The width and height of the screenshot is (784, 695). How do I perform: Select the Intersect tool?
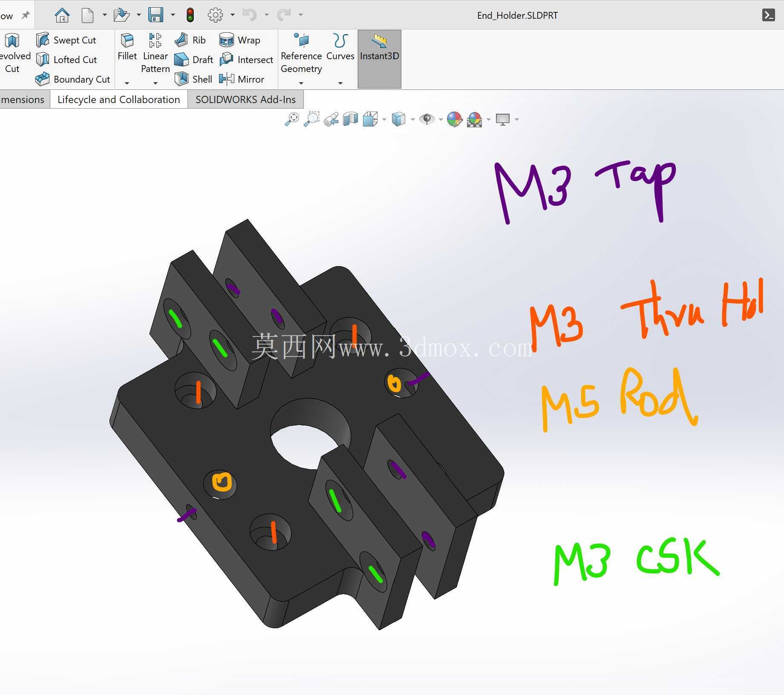click(x=246, y=60)
